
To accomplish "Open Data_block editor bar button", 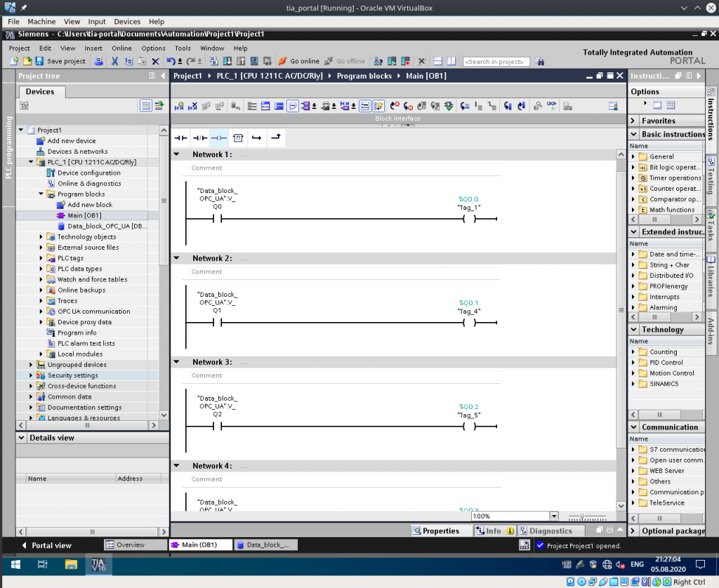I will click(266, 545).
